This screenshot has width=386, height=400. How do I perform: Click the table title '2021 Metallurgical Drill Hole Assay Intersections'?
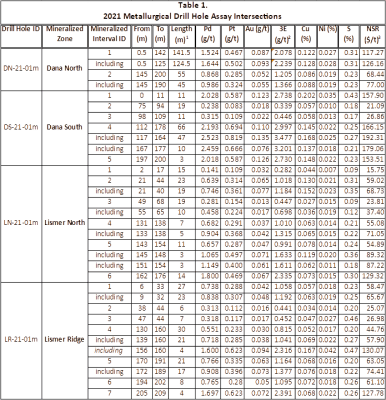pos(192,16)
